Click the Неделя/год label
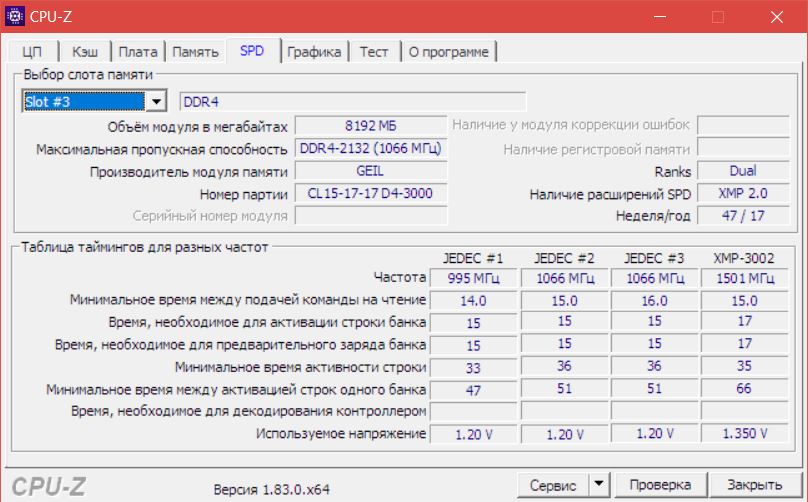 pos(653,216)
